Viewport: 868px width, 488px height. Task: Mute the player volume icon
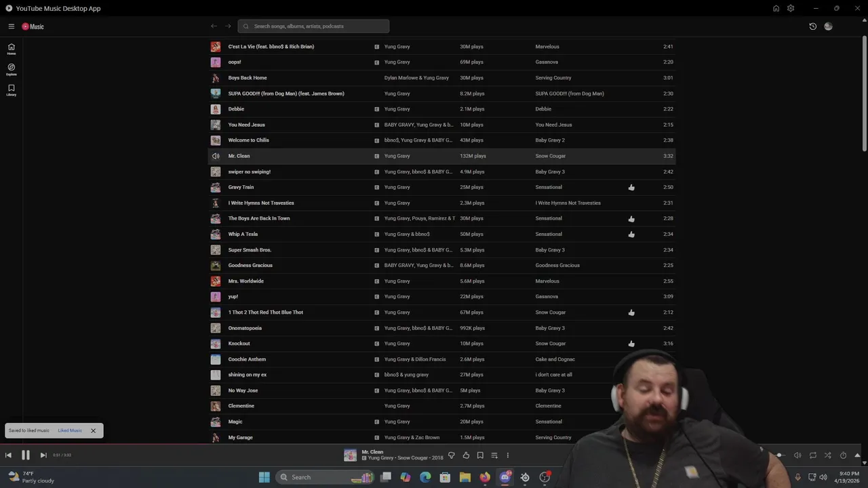coord(797,455)
